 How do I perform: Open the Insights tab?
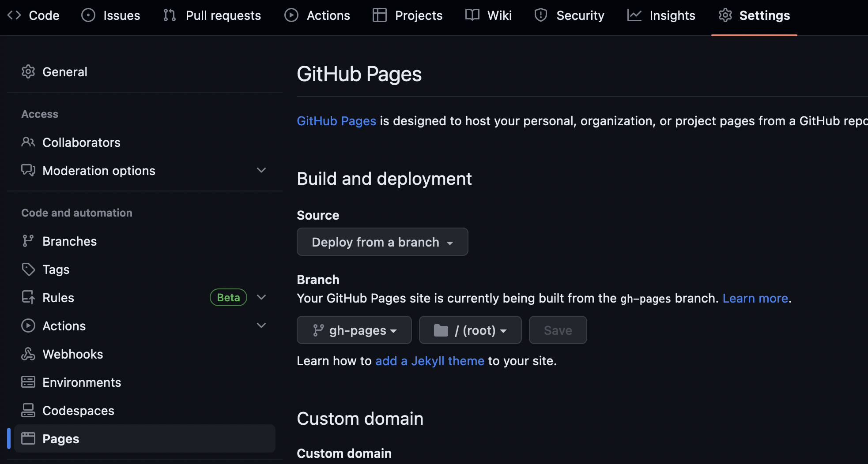pos(661,15)
